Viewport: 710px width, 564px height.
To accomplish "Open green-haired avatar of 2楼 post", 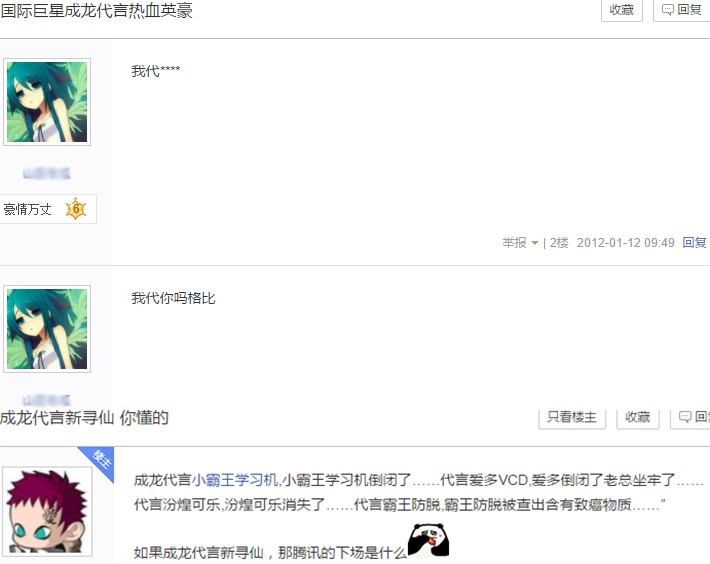I will [x=47, y=102].
